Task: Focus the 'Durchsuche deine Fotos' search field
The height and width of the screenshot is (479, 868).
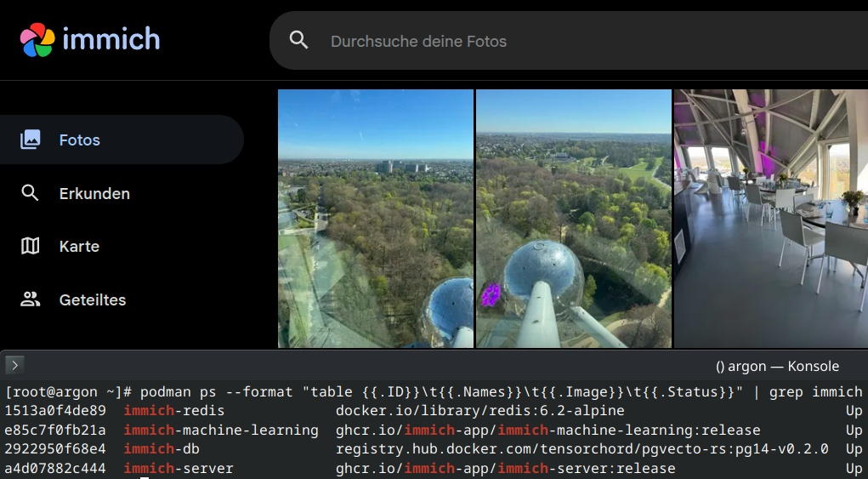Action: [x=510, y=41]
